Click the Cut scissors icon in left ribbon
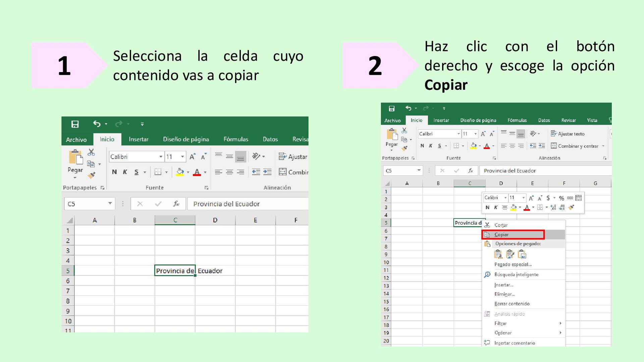This screenshot has height=362, width=644. pos(91,152)
